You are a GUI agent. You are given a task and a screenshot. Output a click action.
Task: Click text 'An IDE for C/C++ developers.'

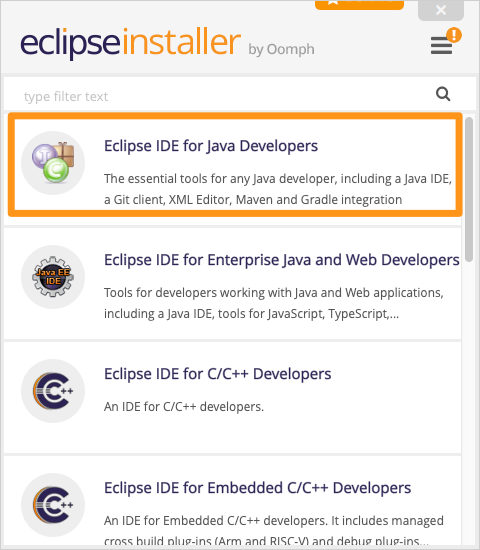click(x=184, y=407)
